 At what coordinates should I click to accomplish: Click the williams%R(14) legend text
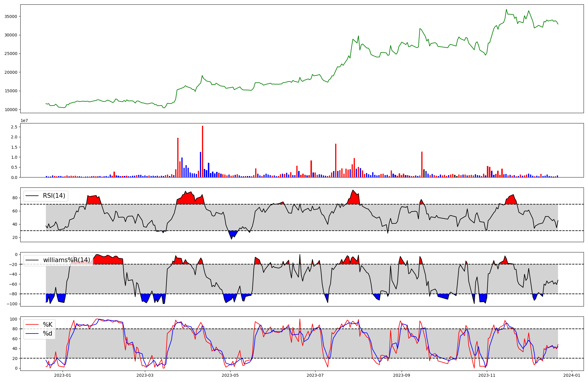click(x=67, y=260)
